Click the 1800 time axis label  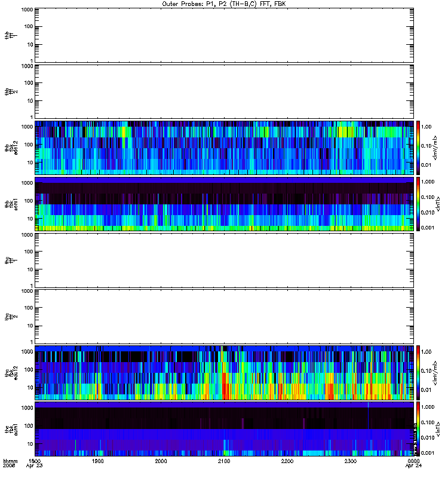click(x=35, y=461)
